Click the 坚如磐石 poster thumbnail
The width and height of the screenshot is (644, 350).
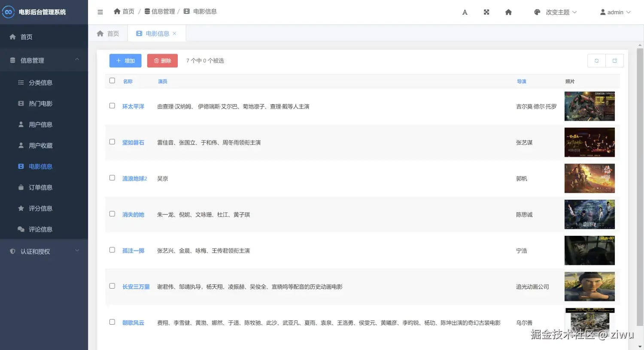[589, 142]
